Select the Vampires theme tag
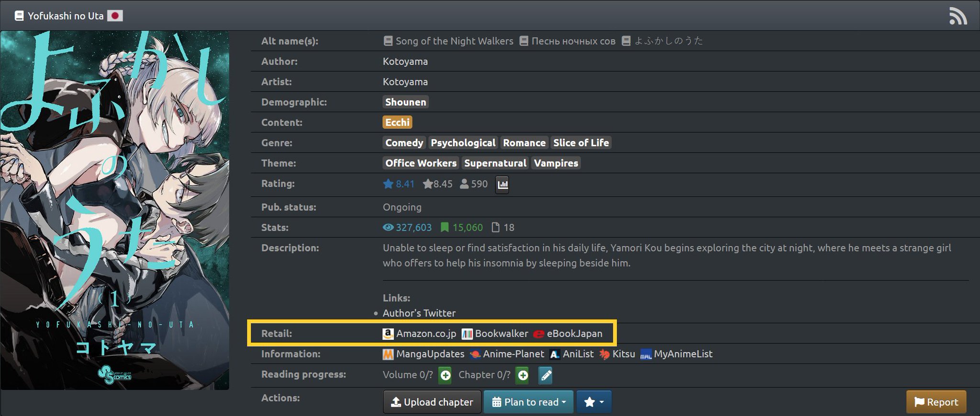 (556, 163)
